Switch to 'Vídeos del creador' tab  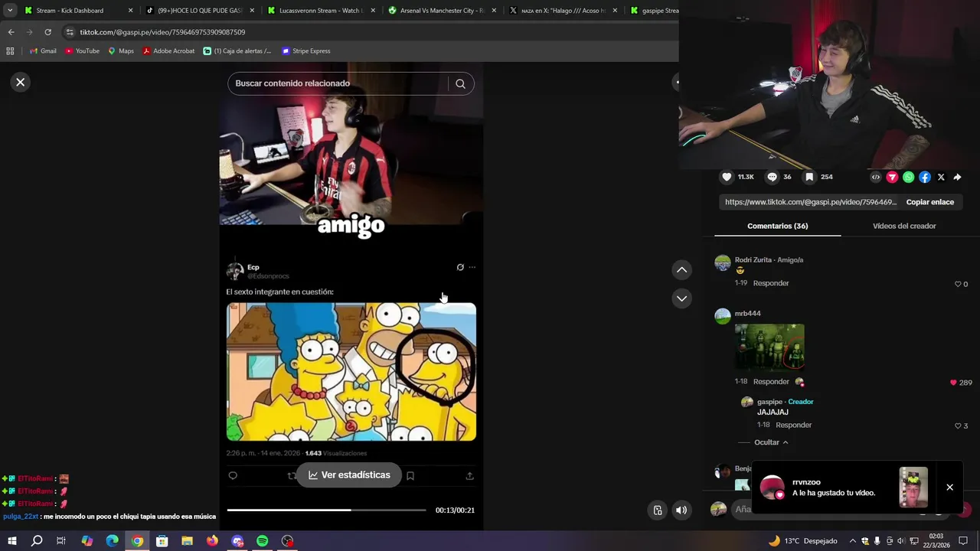pyautogui.click(x=904, y=226)
